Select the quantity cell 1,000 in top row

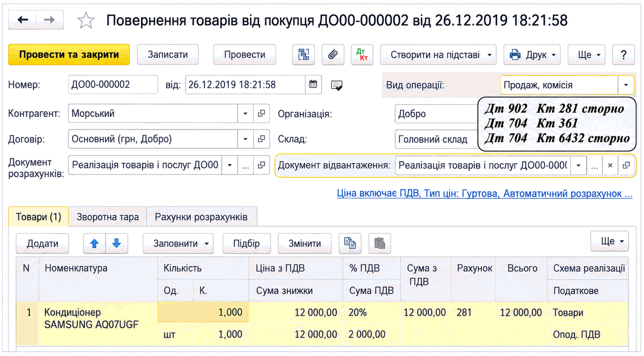[x=203, y=313]
